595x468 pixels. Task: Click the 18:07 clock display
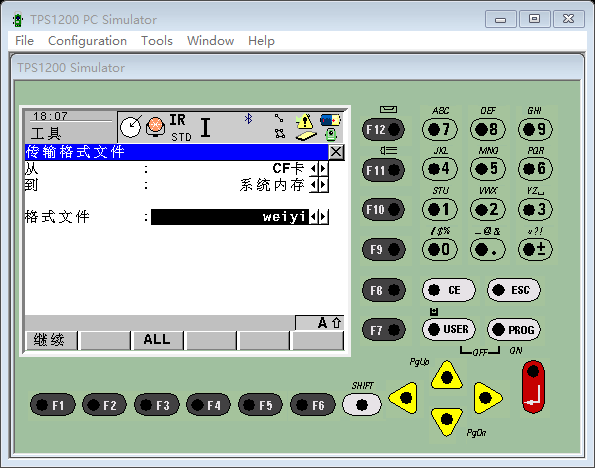point(50,116)
